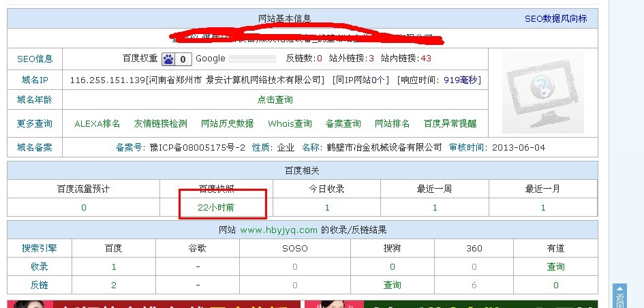Click the 搜索引擎 row label
This screenshot has height=308, width=644.
40,248
